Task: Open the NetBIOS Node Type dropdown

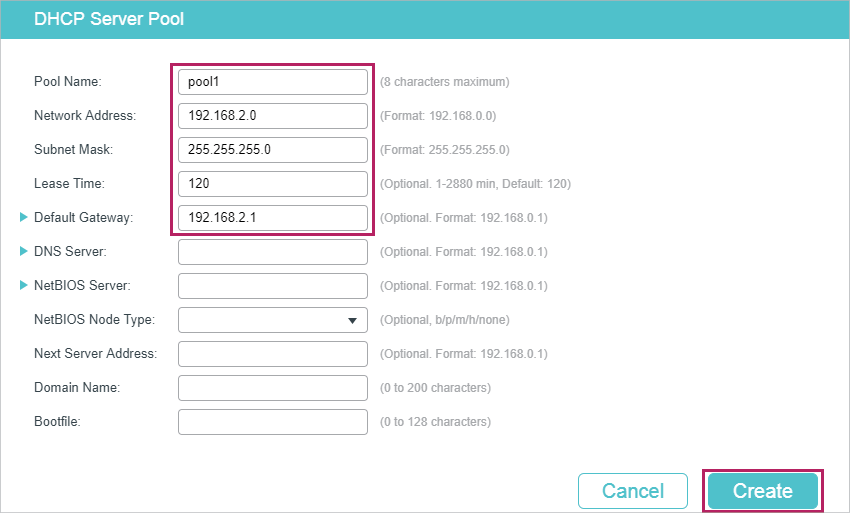Action: point(273,320)
